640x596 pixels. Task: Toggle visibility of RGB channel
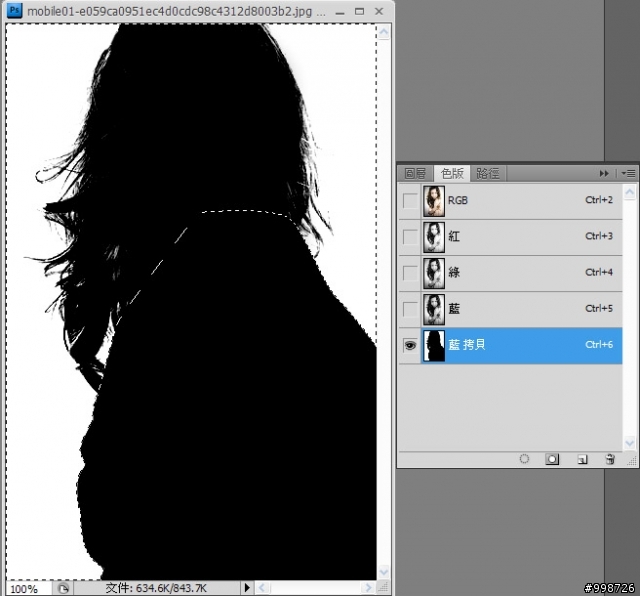click(x=410, y=200)
